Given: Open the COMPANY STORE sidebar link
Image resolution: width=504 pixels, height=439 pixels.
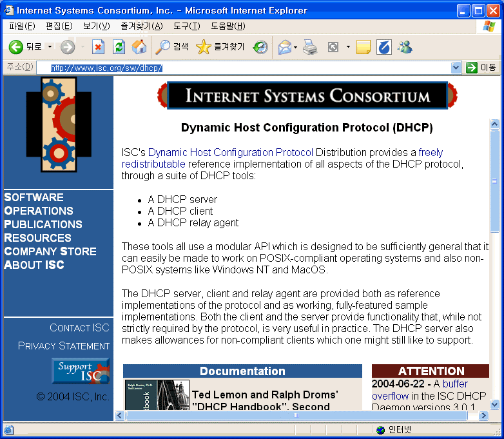Looking at the screenshot, I should click(50, 251).
